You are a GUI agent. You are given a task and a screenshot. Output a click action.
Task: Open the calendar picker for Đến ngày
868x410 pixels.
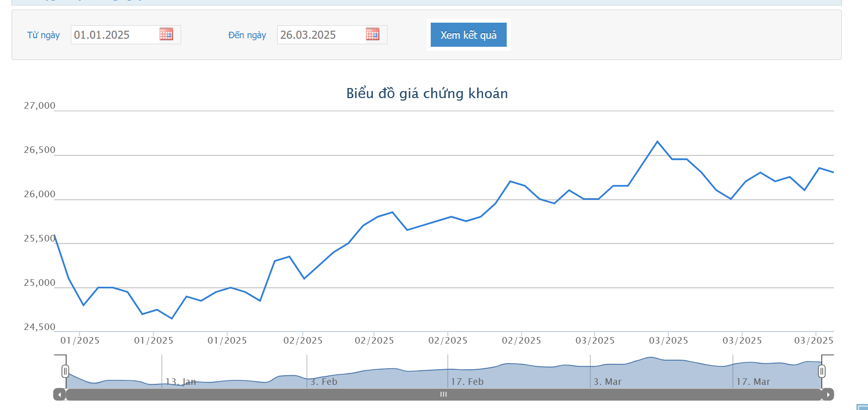372,34
